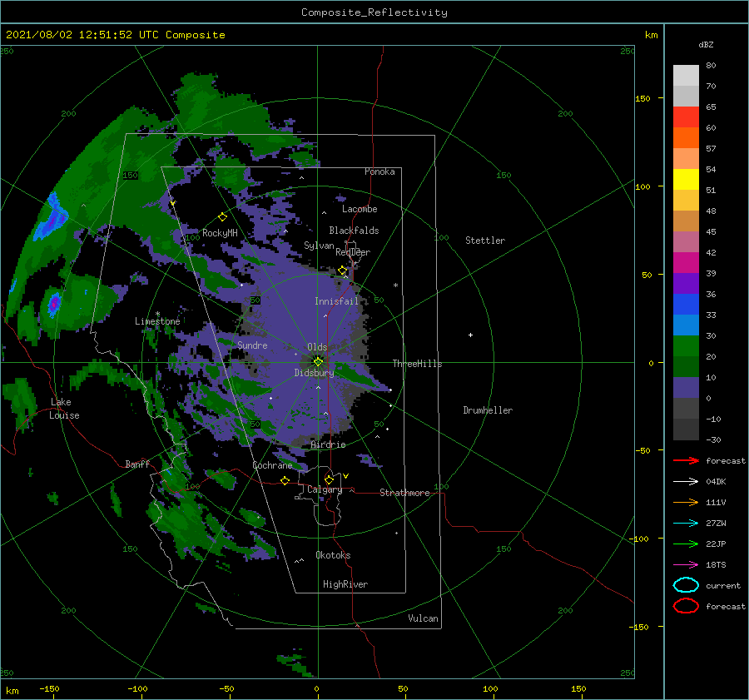The image size is (749, 700).
Task: Click the green 22JP arrow legend icon
Action: [686, 544]
